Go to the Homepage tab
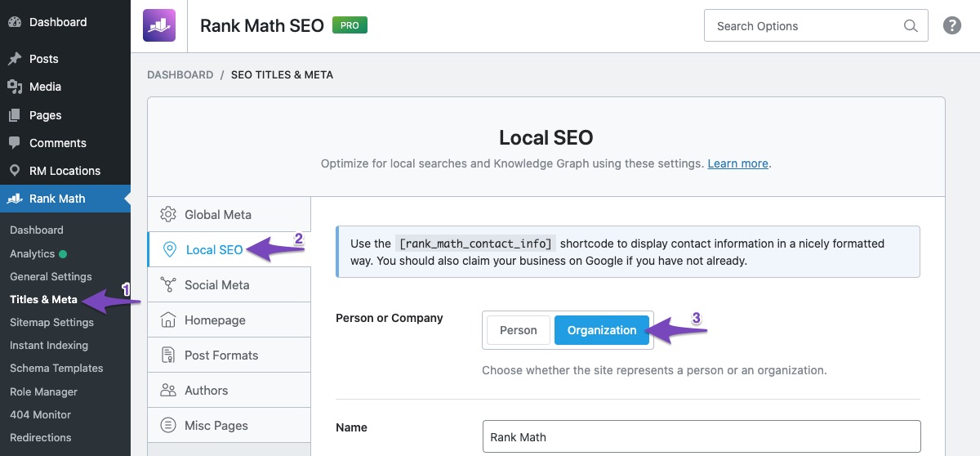980x456 pixels. click(229, 320)
